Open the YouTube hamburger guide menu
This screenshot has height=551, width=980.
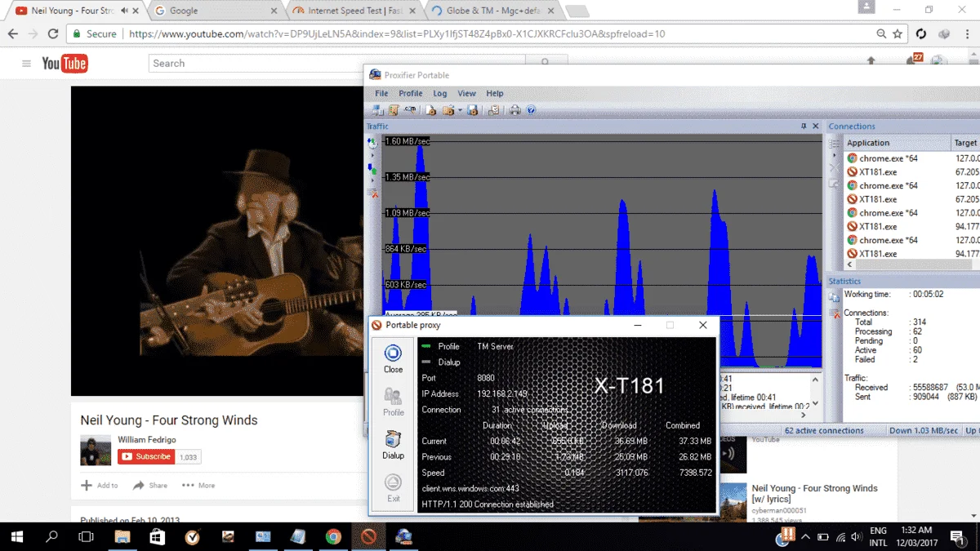tap(26, 64)
